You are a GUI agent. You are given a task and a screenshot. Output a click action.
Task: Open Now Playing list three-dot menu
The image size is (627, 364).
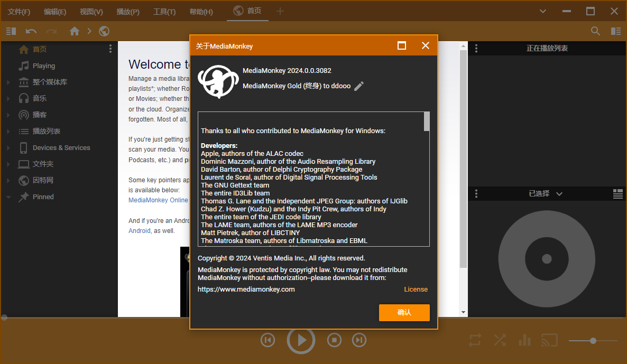coord(476,49)
